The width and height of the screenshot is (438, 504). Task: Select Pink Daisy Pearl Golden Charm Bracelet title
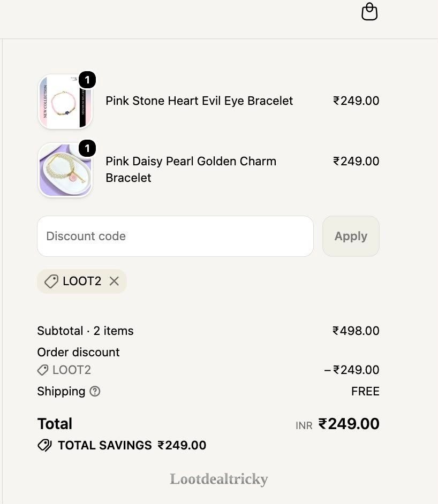191,170
